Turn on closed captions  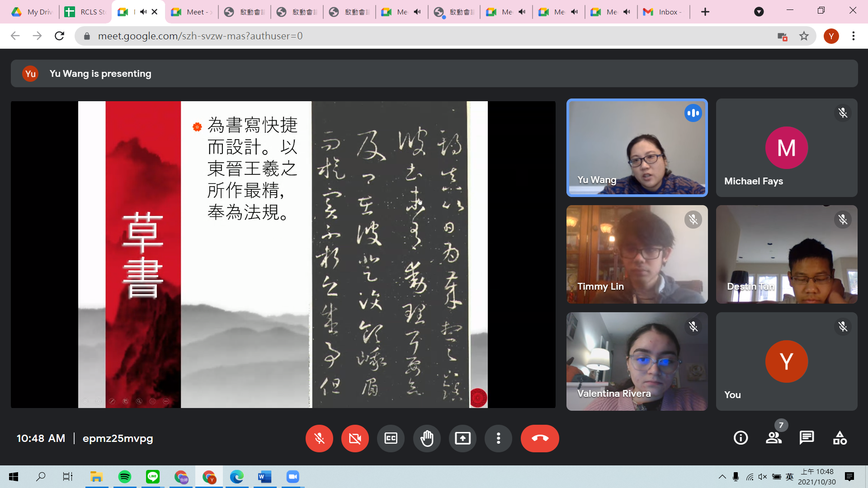click(x=391, y=438)
